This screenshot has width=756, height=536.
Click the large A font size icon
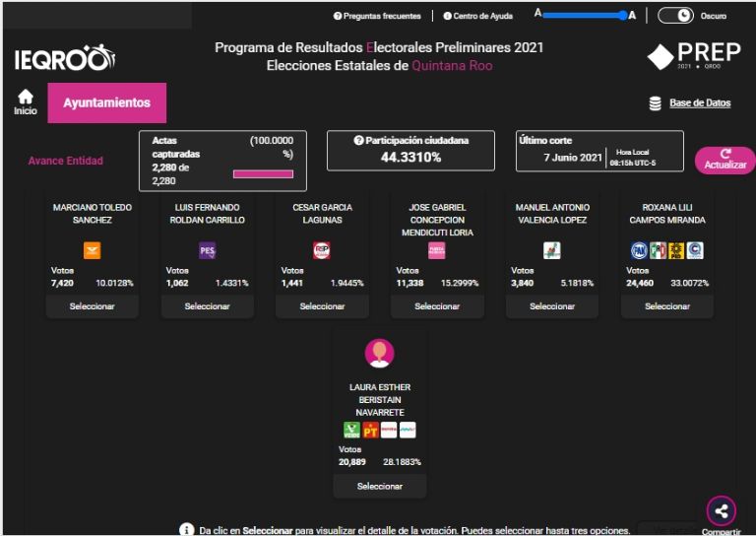tap(632, 16)
